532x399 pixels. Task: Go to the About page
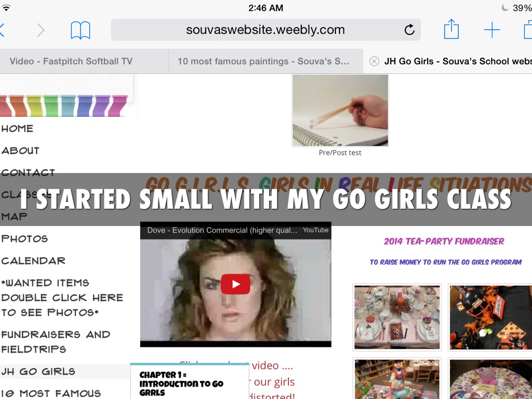20,151
